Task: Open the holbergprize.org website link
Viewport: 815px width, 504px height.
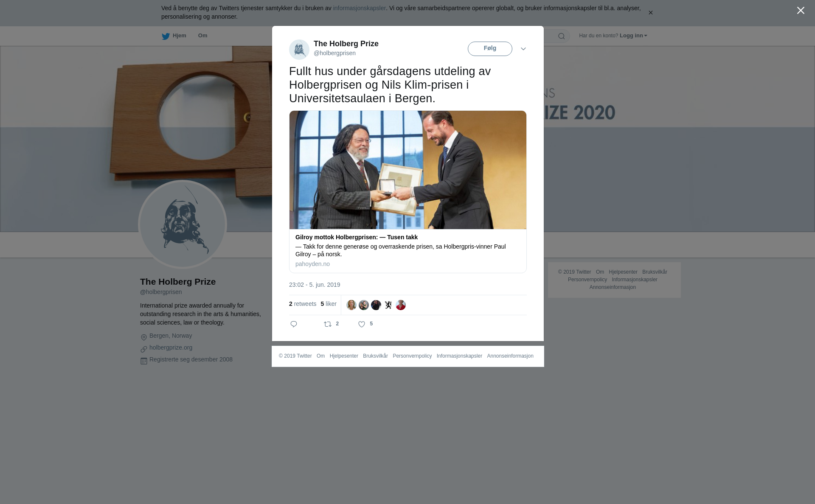Action: click(171, 347)
